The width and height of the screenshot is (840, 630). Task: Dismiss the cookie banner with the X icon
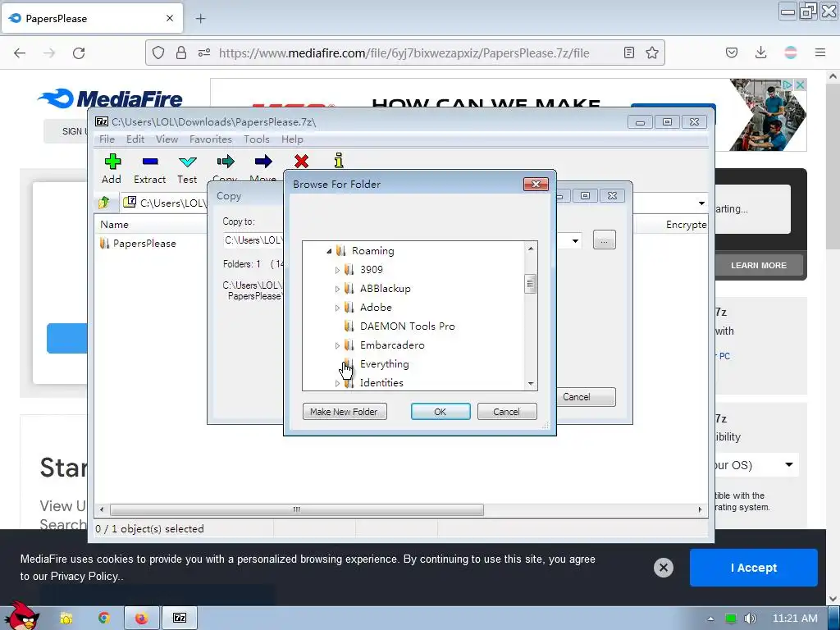(x=663, y=568)
